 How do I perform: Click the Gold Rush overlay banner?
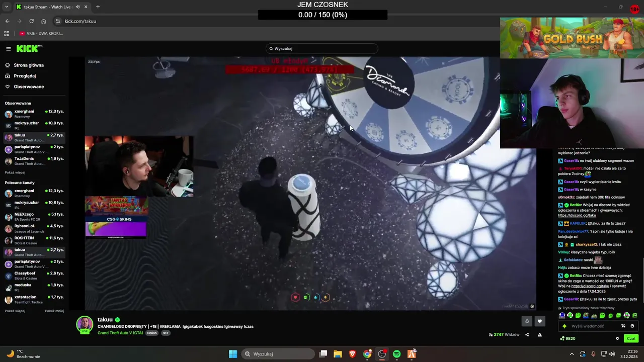click(x=572, y=38)
